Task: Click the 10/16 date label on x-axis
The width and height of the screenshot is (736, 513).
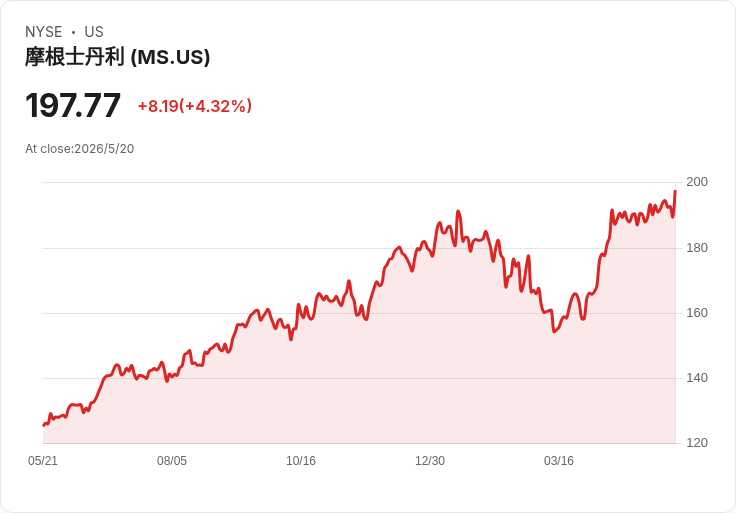Action: pos(301,460)
